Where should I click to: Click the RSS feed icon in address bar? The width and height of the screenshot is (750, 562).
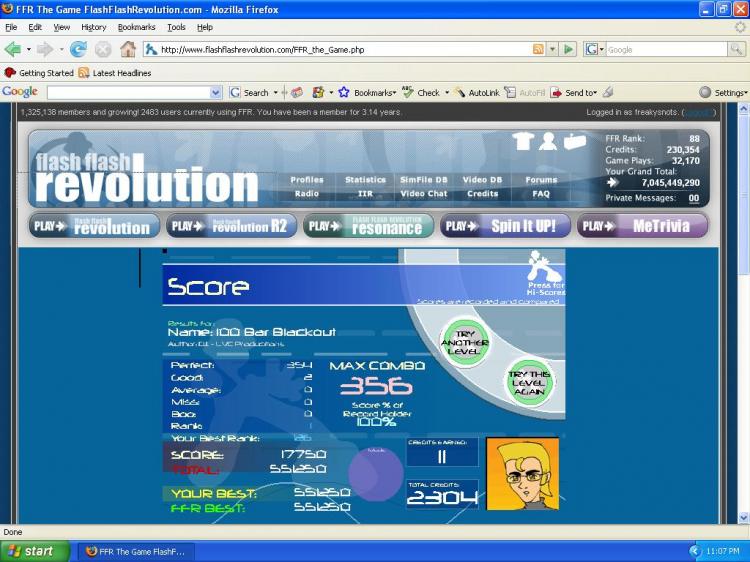tap(538, 49)
